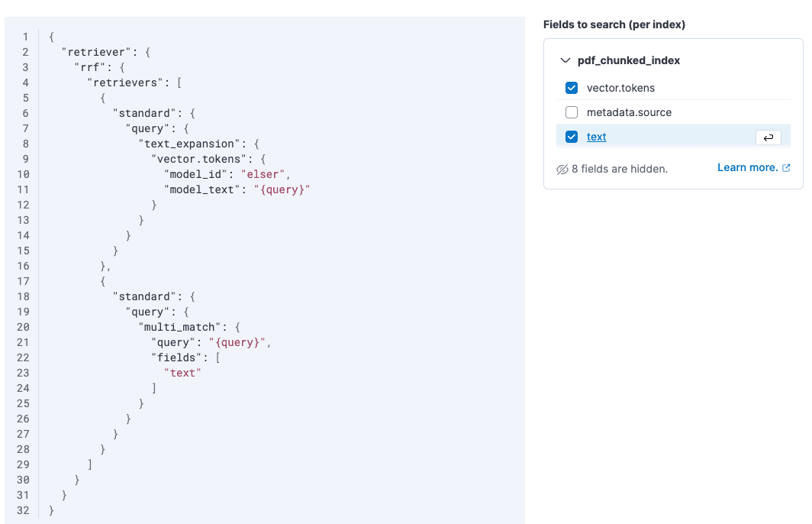Click the return arrow icon beside text

768,137
